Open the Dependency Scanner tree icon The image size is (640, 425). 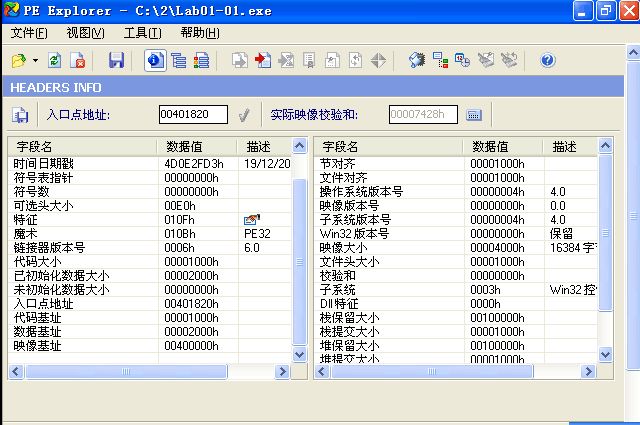tap(440, 61)
